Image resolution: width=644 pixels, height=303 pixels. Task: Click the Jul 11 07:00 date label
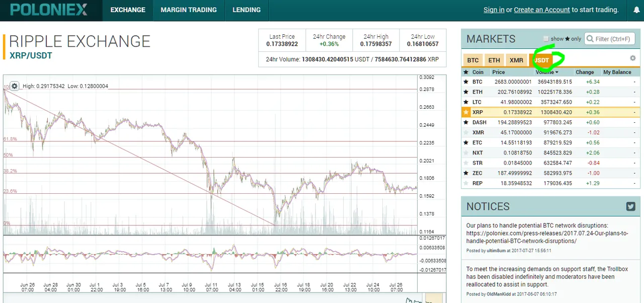coord(212,287)
